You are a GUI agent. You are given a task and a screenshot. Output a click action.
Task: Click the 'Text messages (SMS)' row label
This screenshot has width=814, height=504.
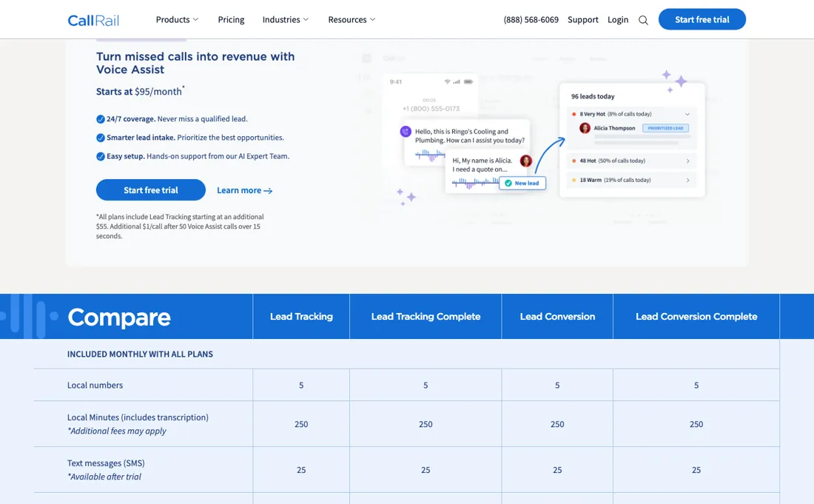(x=106, y=463)
